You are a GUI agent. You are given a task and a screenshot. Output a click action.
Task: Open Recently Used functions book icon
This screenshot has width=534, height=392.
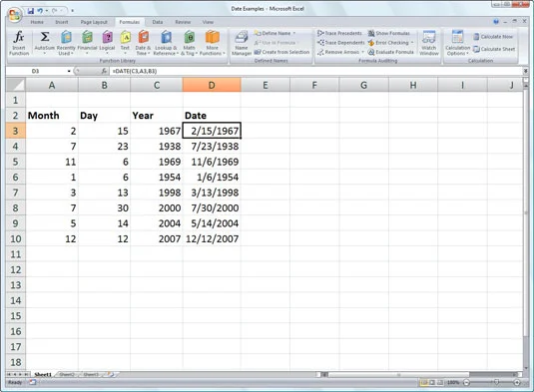click(66, 43)
